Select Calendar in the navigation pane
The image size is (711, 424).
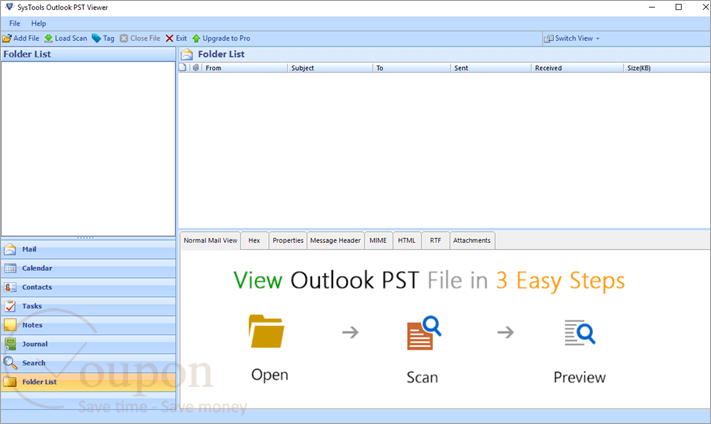(x=88, y=268)
